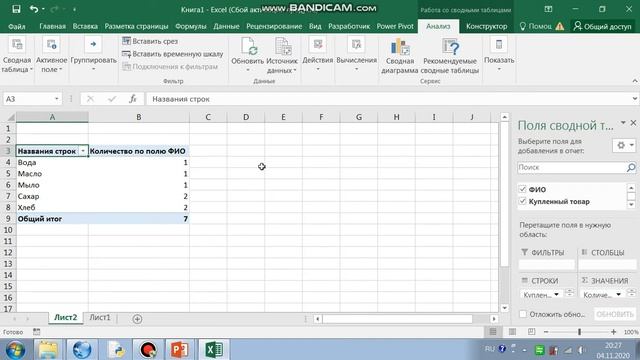Viewport: 640px width, 360px height.
Task: Open pivot fields panel gear settings
Action: click(x=624, y=145)
